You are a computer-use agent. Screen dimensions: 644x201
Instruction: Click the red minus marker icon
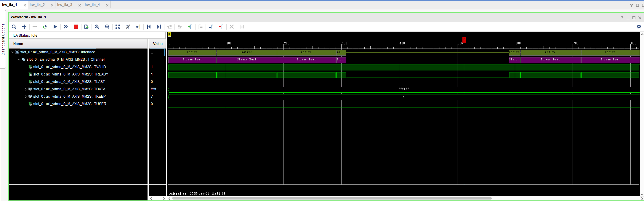[221, 27]
